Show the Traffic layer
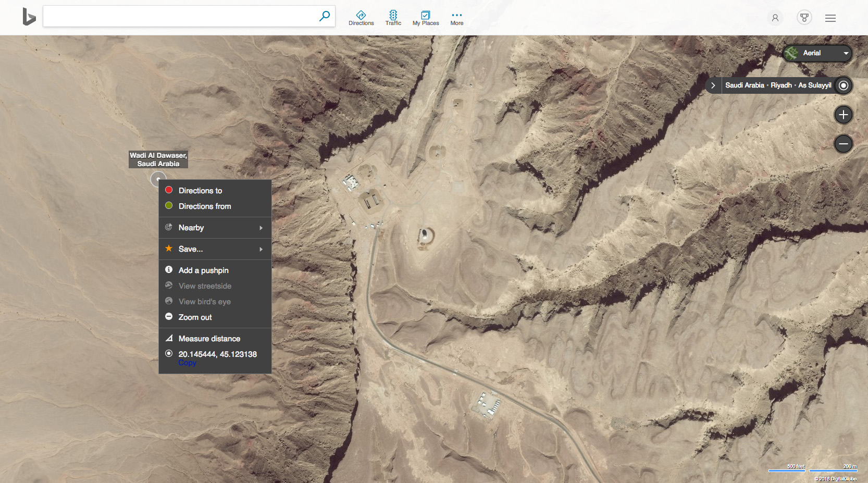Image resolution: width=868 pixels, height=483 pixels. [x=393, y=18]
